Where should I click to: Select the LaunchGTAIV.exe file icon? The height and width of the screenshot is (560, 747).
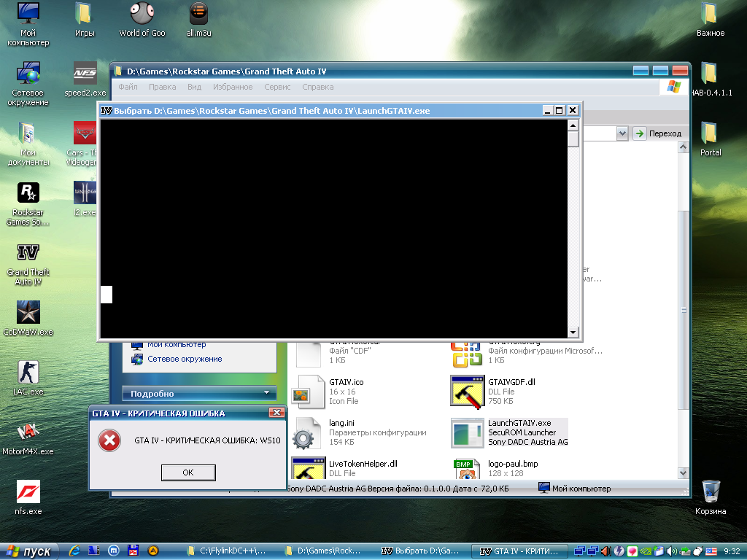coord(468,432)
